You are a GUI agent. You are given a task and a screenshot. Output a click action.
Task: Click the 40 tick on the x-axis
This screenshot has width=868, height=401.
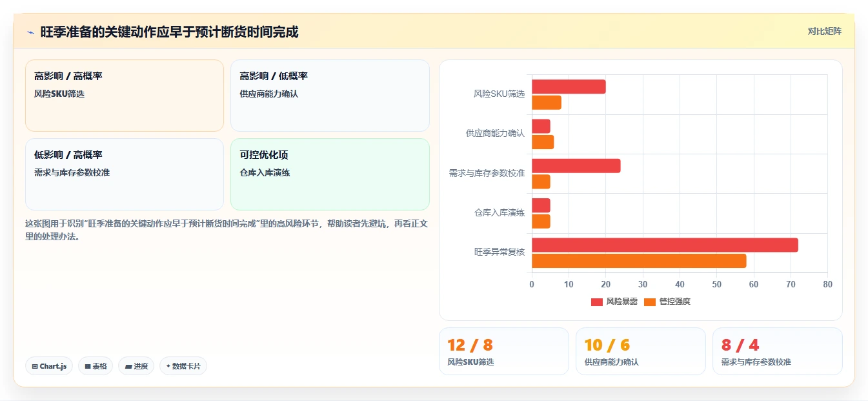680,284
